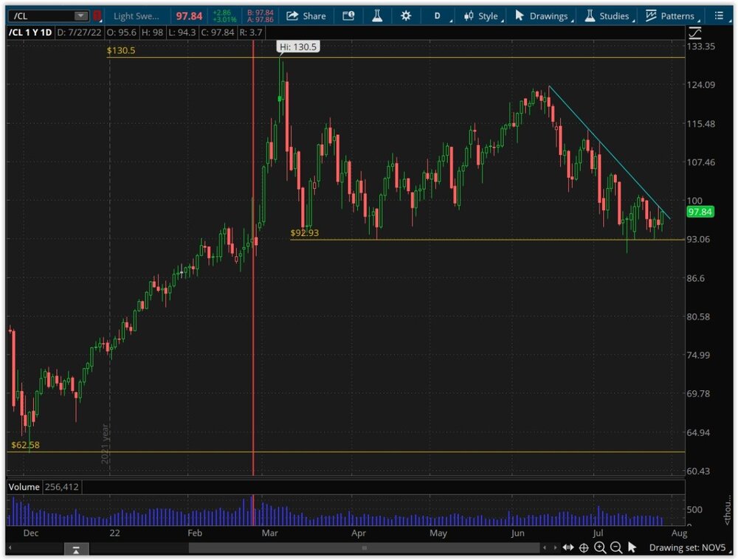
Task: Open the chart settings gear icon
Action: pyautogui.click(x=406, y=15)
